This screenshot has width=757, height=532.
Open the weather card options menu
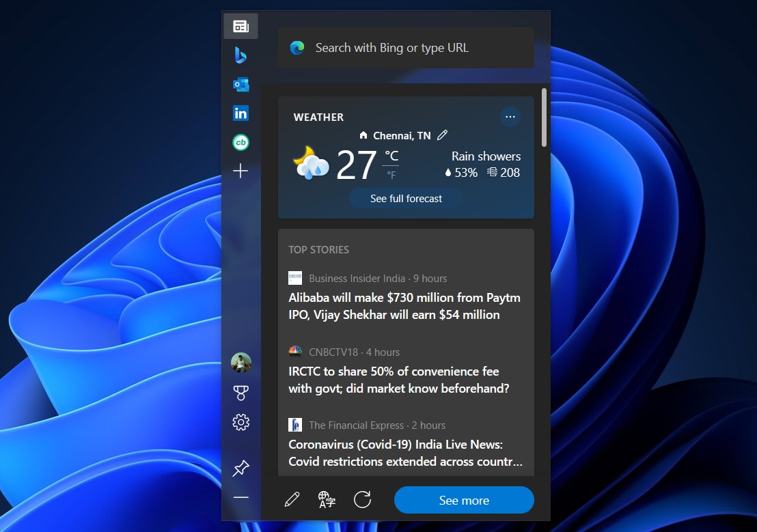510,117
